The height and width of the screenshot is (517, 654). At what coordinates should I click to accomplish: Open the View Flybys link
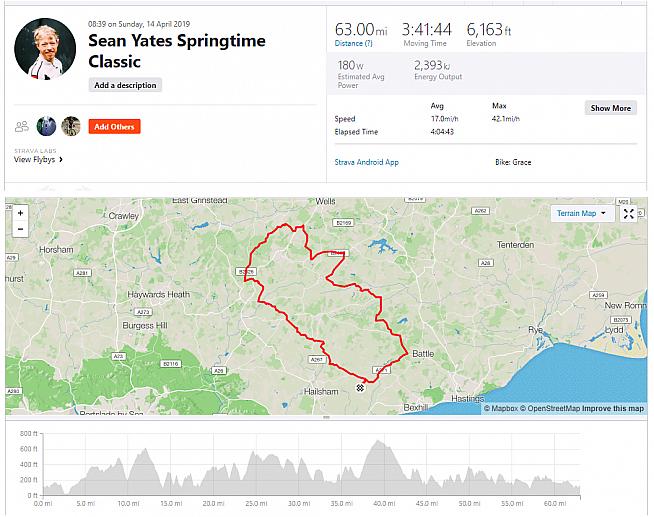pyautogui.click(x=38, y=159)
